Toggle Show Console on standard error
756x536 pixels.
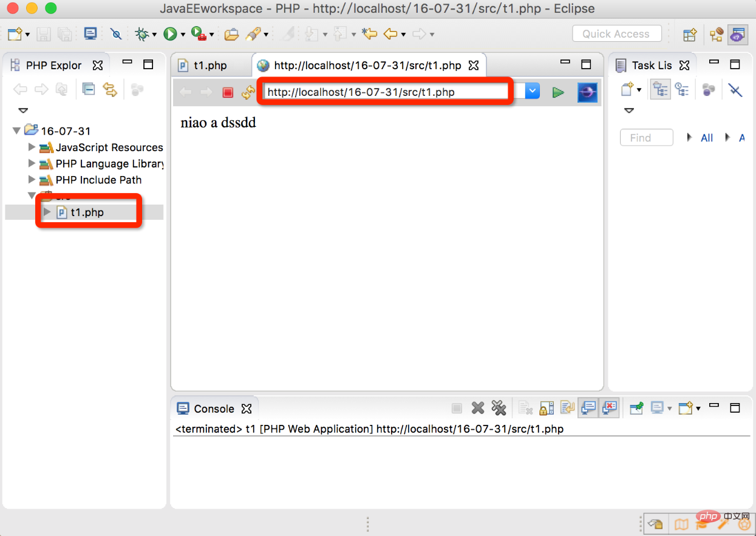pyautogui.click(x=609, y=408)
